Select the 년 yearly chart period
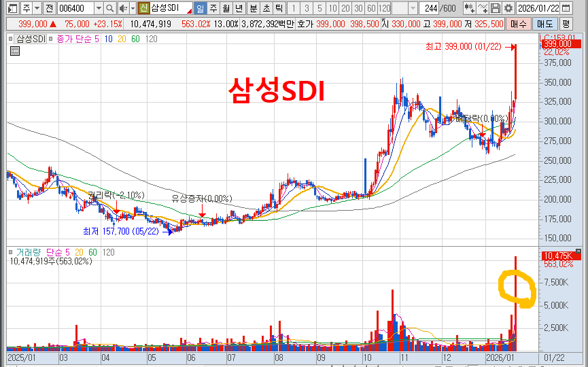 [239, 8]
